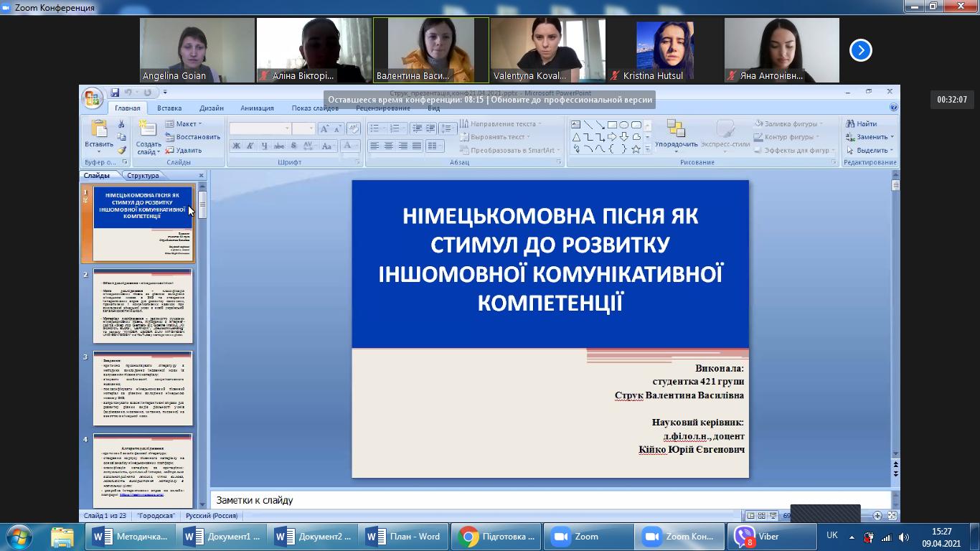Image resolution: width=980 pixels, height=551 pixels.
Task: Click the Office button in PowerPoint
Action: tap(92, 98)
